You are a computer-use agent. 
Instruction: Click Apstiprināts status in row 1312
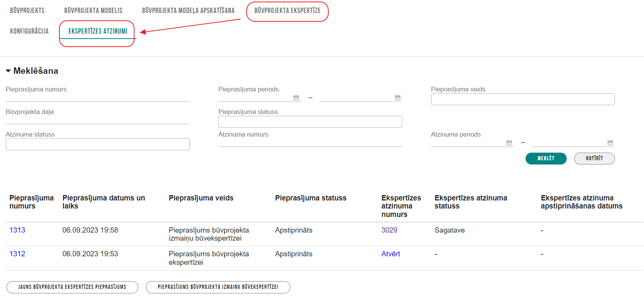tap(294, 254)
